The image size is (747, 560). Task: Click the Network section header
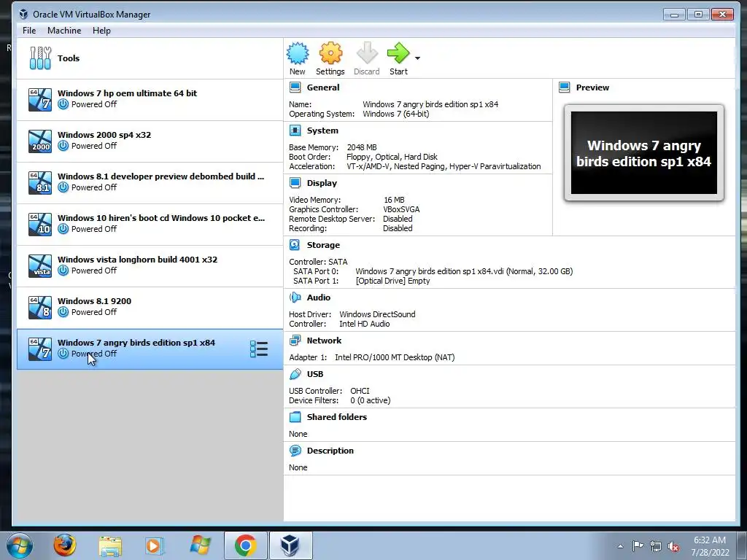tap(324, 341)
